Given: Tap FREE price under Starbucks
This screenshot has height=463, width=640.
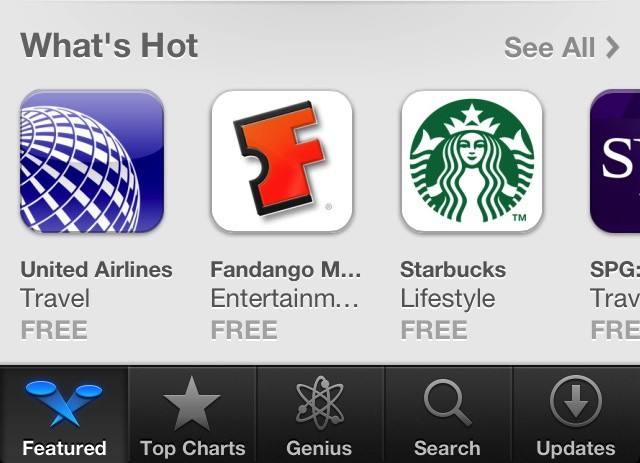Looking at the screenshot, I should (x=434, y=330).
